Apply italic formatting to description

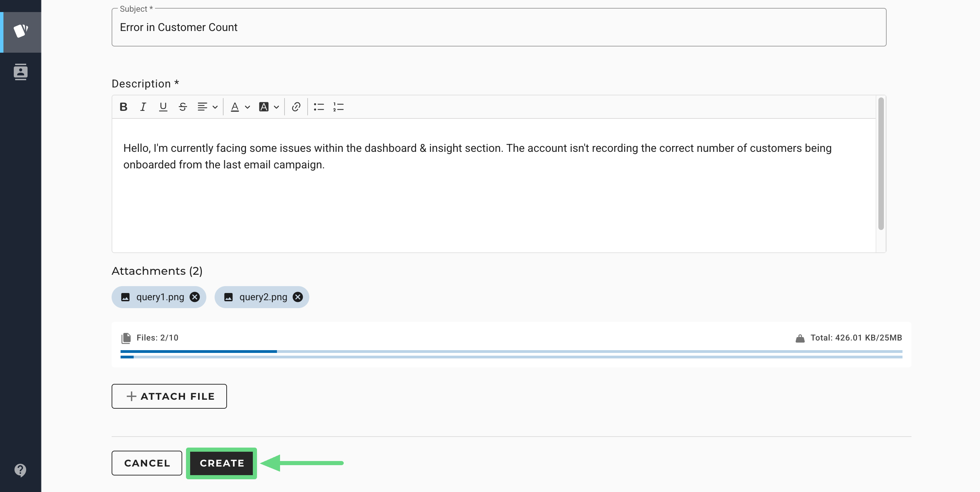tap(143, 107)
